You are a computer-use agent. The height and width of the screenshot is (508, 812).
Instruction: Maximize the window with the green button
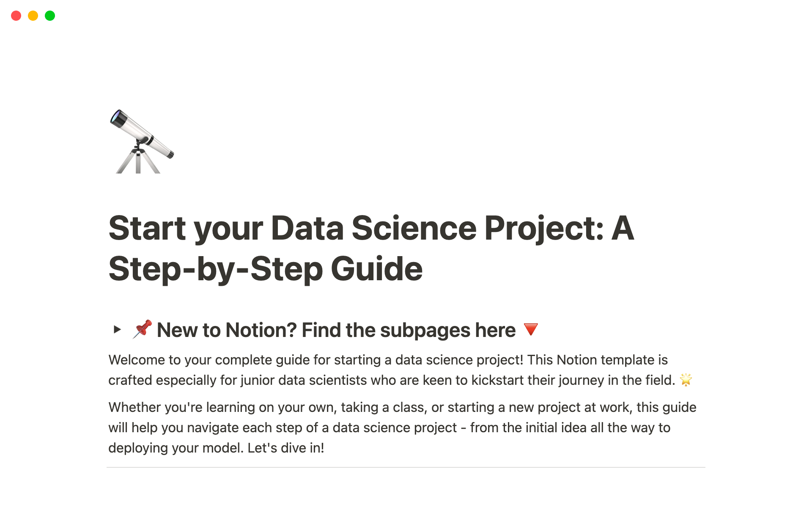(50, 16)
